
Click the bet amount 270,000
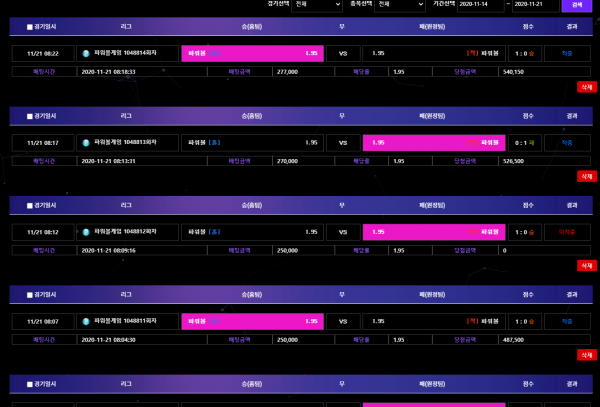(287, 161)
